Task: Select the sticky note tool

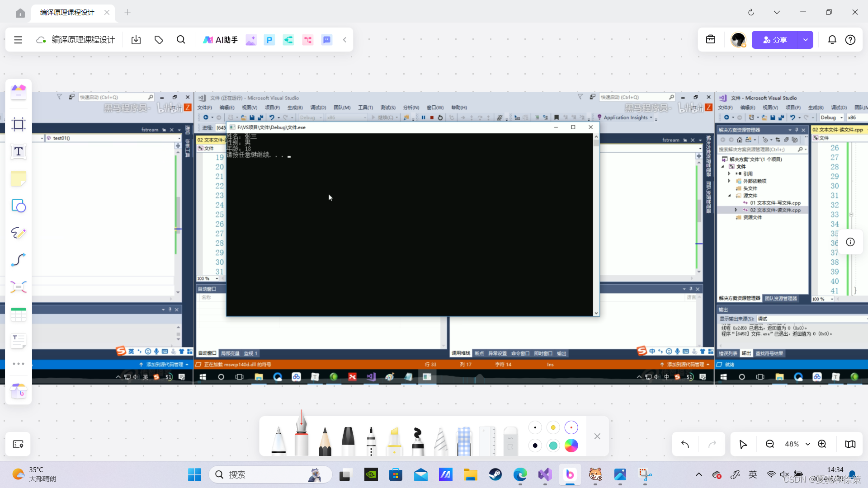Action: click(19, 179)
